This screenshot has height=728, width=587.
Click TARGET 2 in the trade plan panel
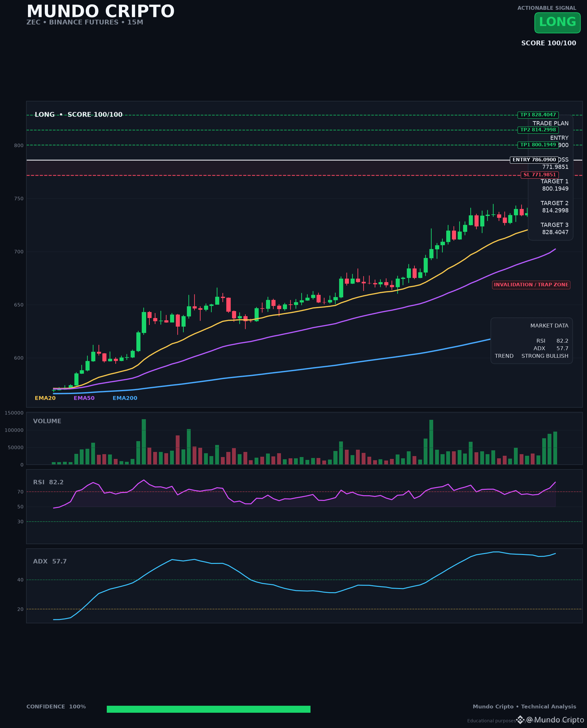pyautogui.click(x=554, y=203)
